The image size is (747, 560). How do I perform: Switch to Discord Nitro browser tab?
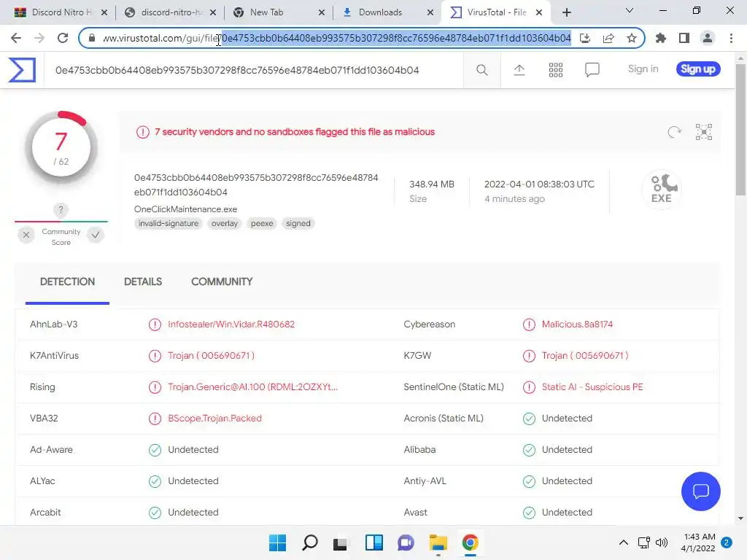(x=60, y=12)
